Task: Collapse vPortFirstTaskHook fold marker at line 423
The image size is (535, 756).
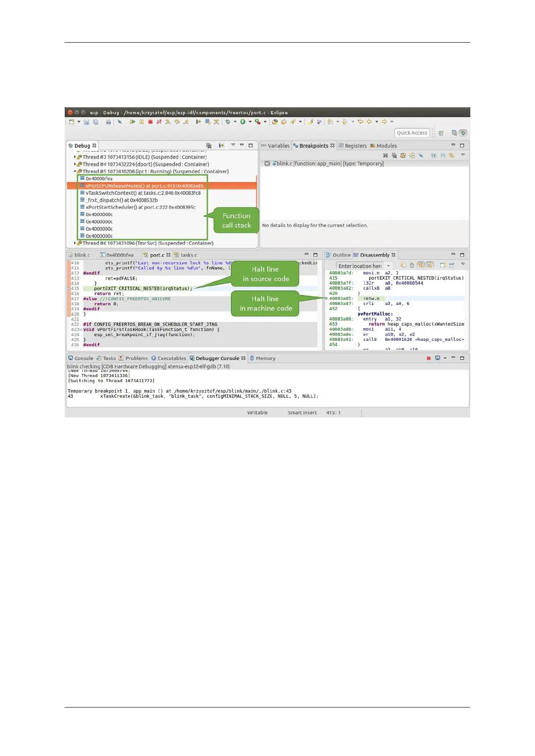Action: [81, 330]
